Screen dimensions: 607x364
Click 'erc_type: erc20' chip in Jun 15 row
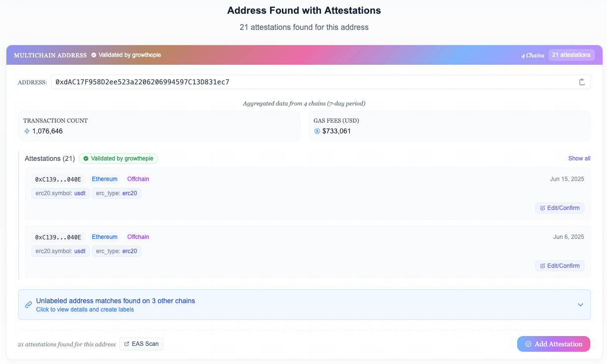tap(116, 193)
